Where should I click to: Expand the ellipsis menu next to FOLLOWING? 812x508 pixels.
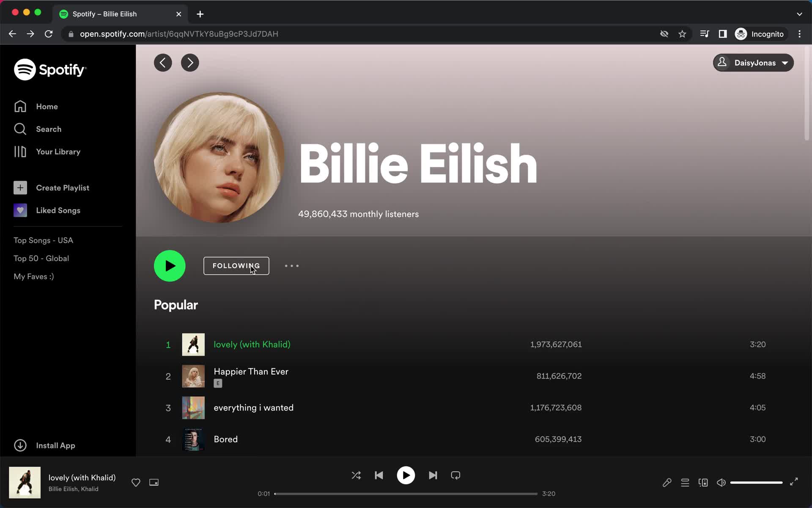pyautogui.click(x=292, y=265)
